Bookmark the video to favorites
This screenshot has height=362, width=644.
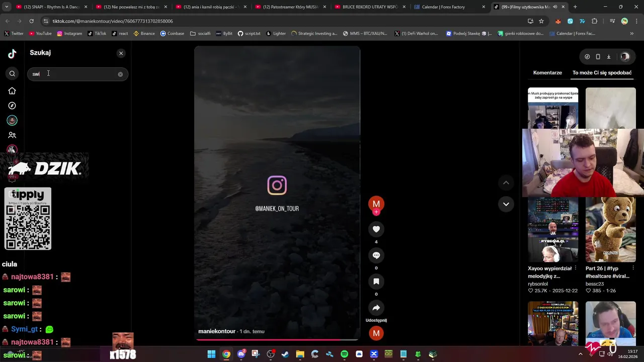pos(376,282)
